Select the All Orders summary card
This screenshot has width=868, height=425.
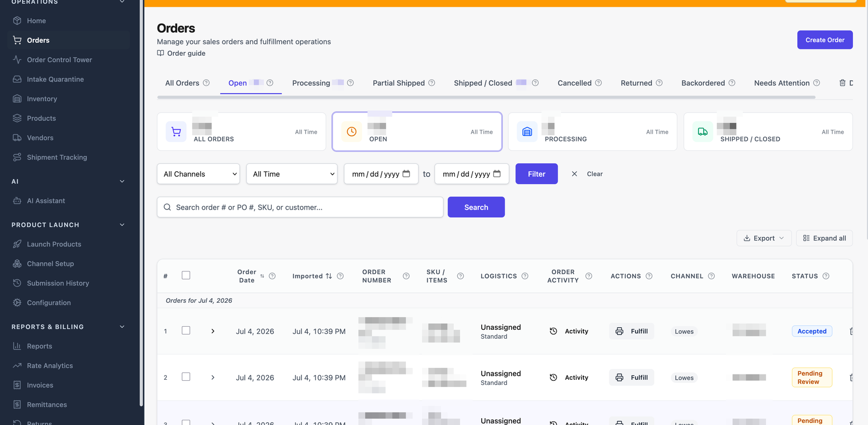coord(241,132)
